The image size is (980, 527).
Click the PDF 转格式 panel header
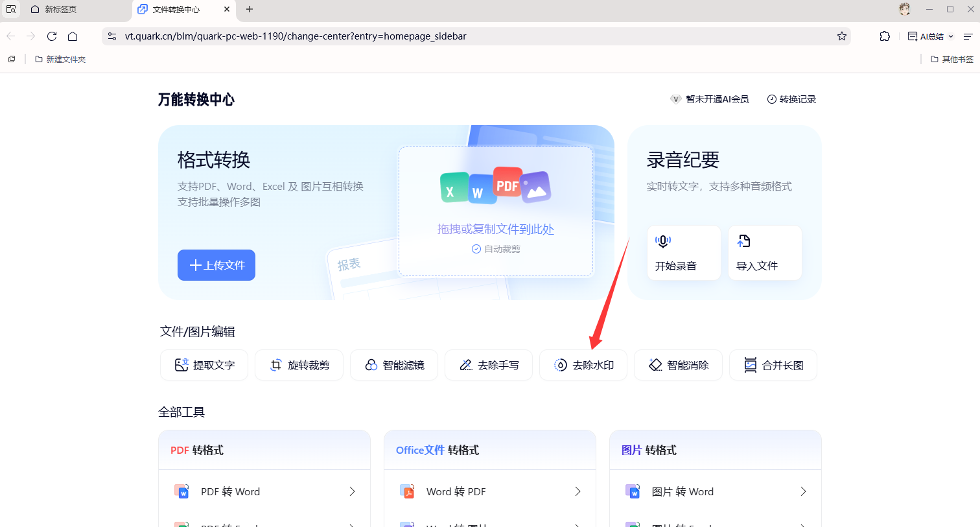point(264,450)
